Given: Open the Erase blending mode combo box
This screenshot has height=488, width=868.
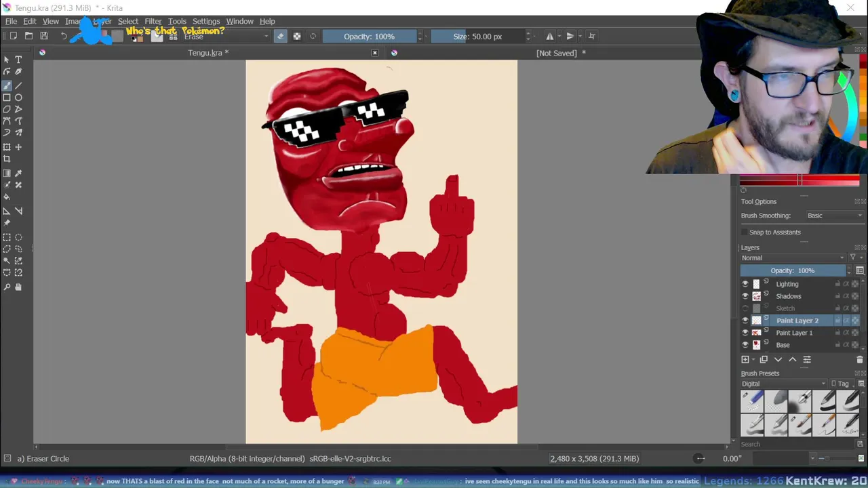Looking at the screenshot, I should coord(226,37).
